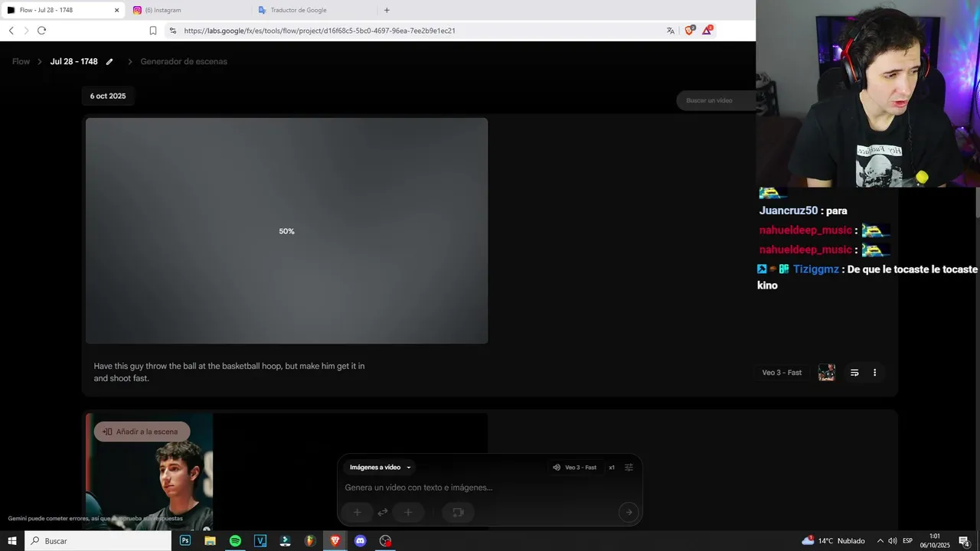Open the translate page icon in address bar

(x=671, y=31)
